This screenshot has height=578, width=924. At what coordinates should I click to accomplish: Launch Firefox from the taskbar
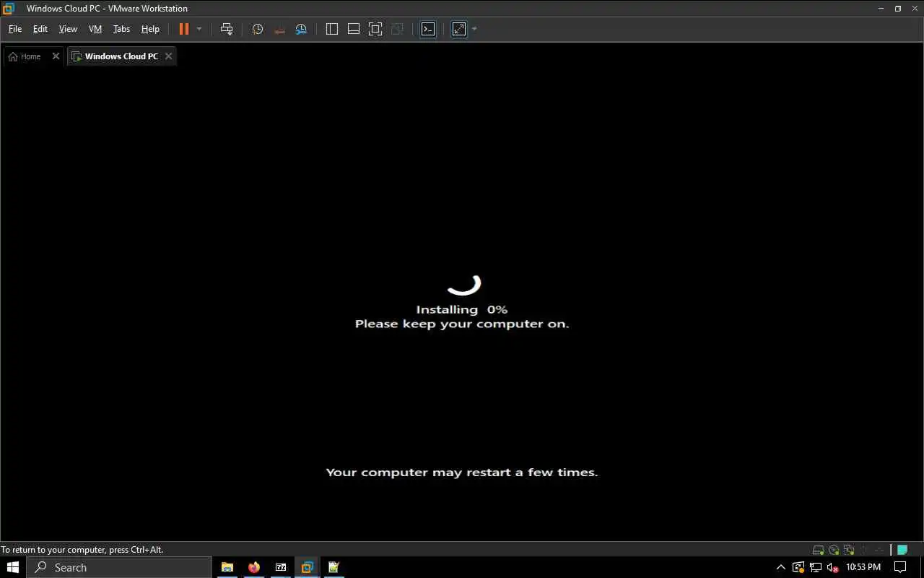click(x=254, y=567)
